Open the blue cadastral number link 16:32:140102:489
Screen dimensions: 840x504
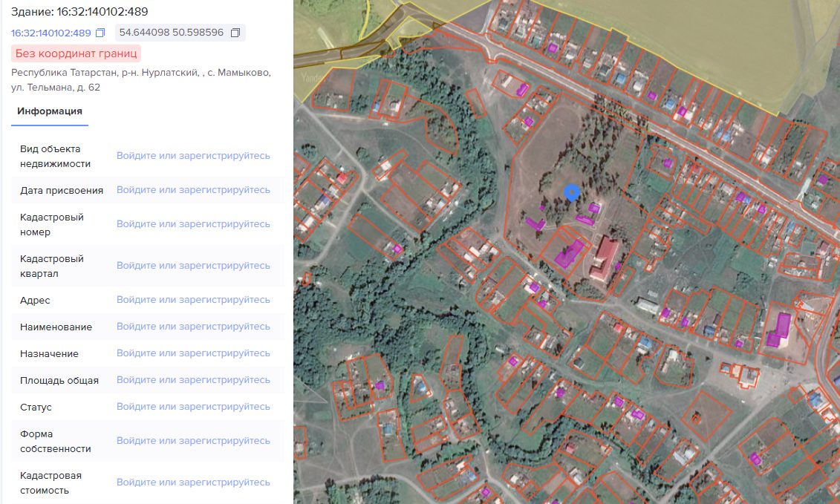point(51,33)
